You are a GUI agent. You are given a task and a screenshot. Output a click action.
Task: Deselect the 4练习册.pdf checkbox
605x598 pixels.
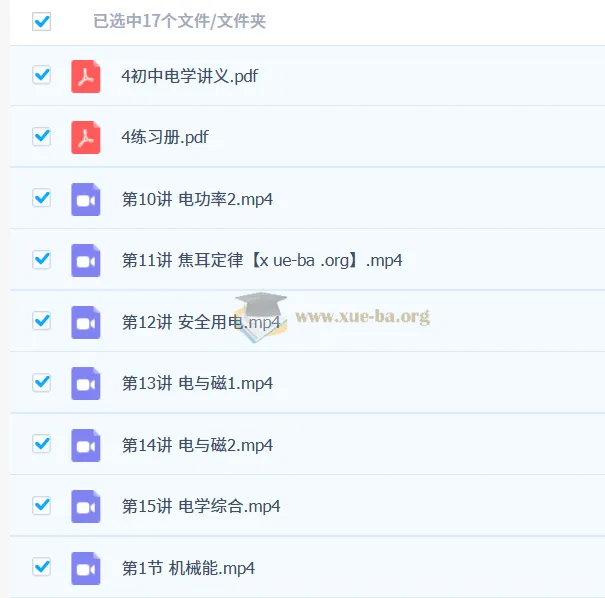click(41, 136)
